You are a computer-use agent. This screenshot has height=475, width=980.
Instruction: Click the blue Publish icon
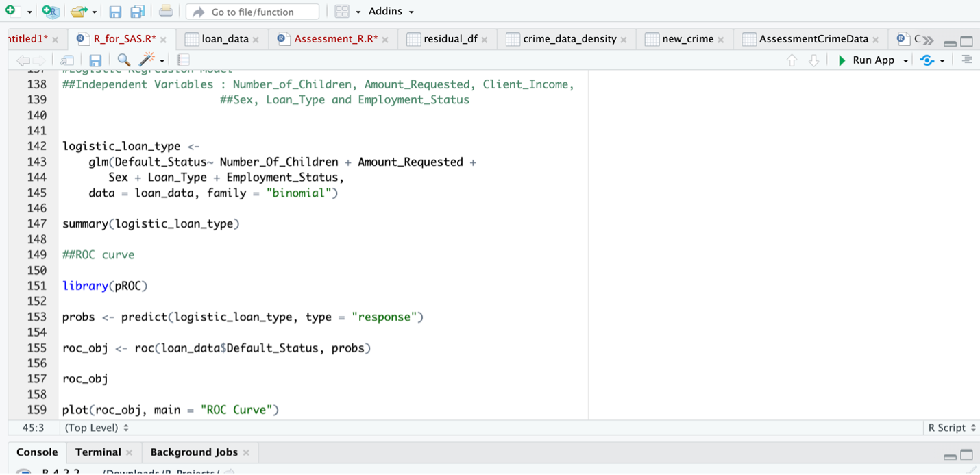coord(927,60)
